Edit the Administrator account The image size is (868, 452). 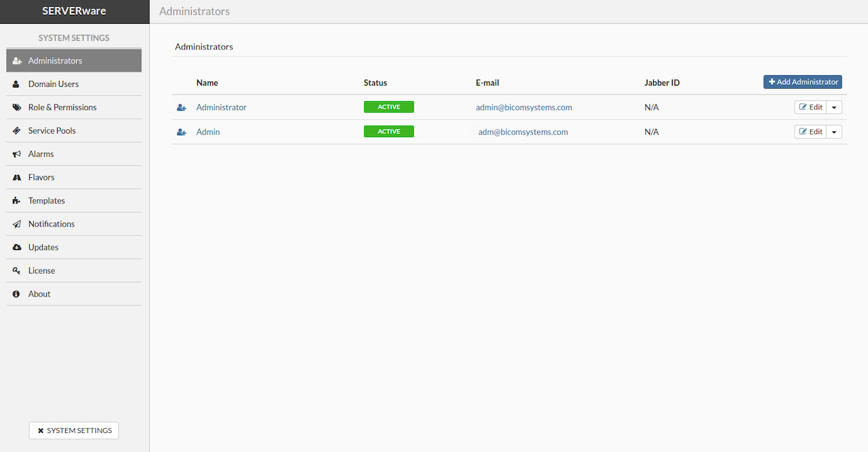(810, 107)
